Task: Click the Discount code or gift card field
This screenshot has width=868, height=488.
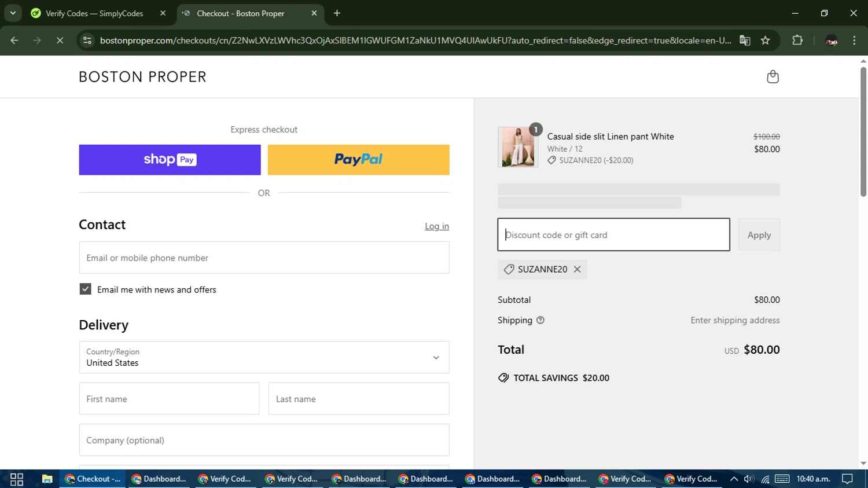Action: 613,234
